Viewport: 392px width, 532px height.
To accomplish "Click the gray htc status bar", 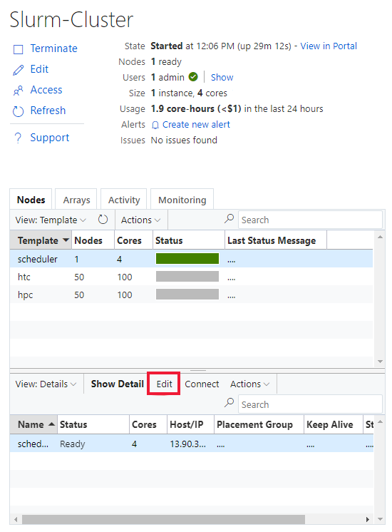I will (x=187, y=277).
